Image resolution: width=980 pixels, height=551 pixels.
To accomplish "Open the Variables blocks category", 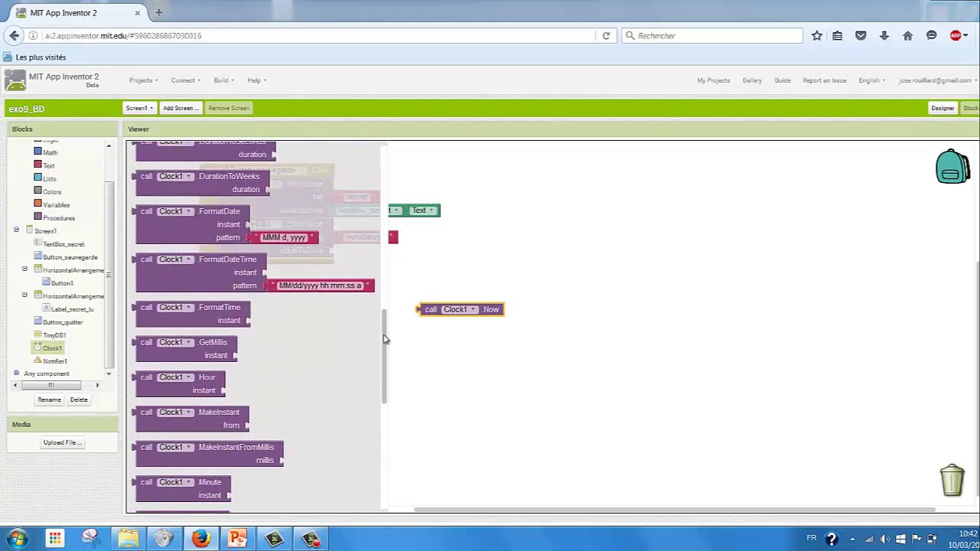I will click(x=56, y=204).
